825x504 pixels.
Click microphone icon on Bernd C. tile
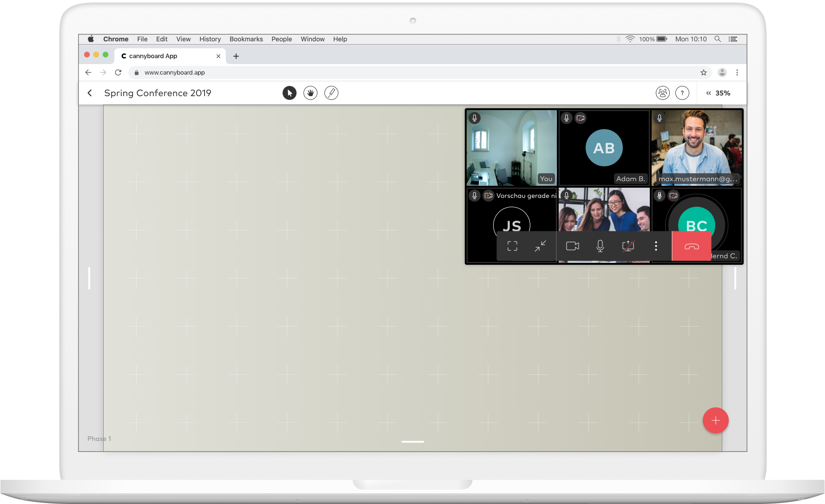pos(660,196)
